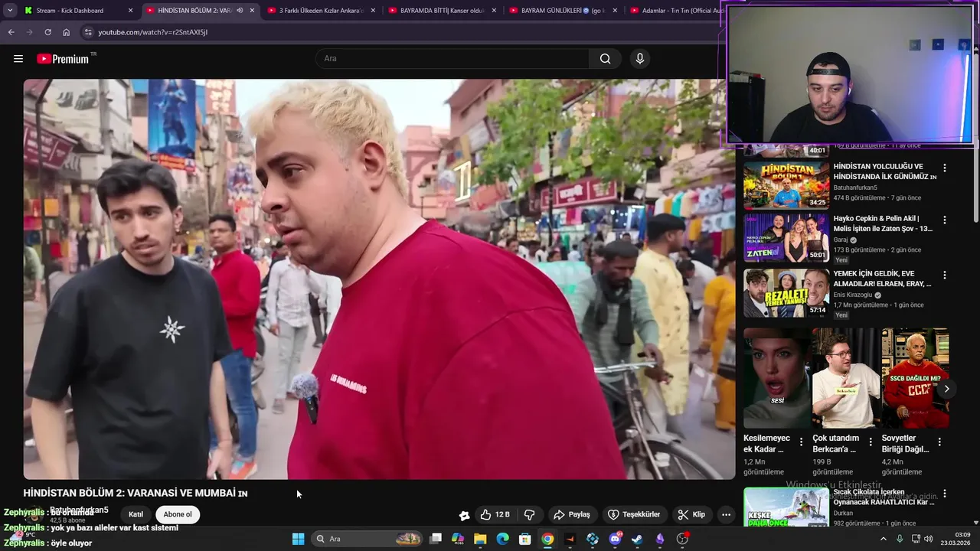Click the Katıl join button
The width and height of the screenshot is (980, 551).
136,514
